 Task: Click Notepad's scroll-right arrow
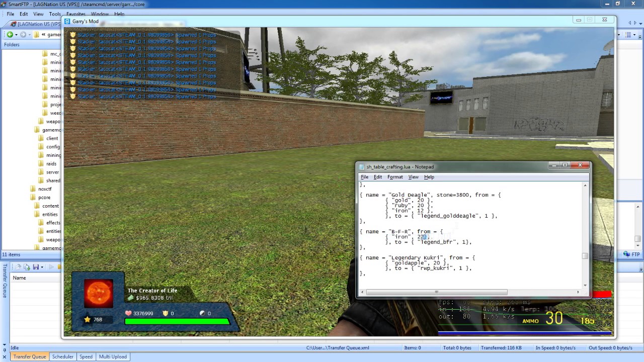(578, 292)
